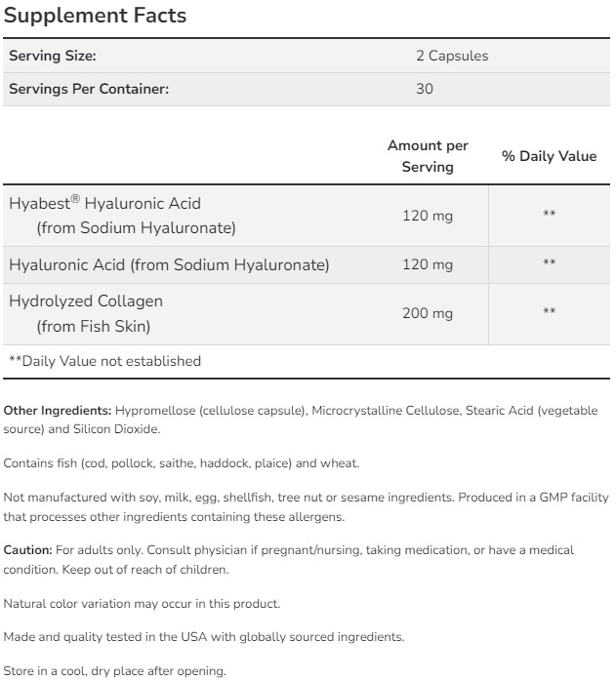Click the Not manufactured with soy paragraph

point(305,506)
